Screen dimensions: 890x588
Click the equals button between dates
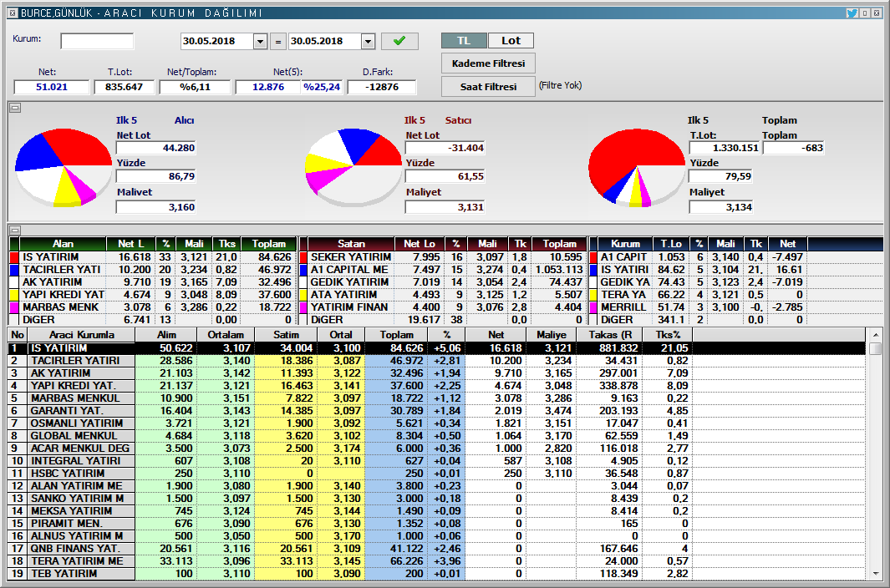277,42
